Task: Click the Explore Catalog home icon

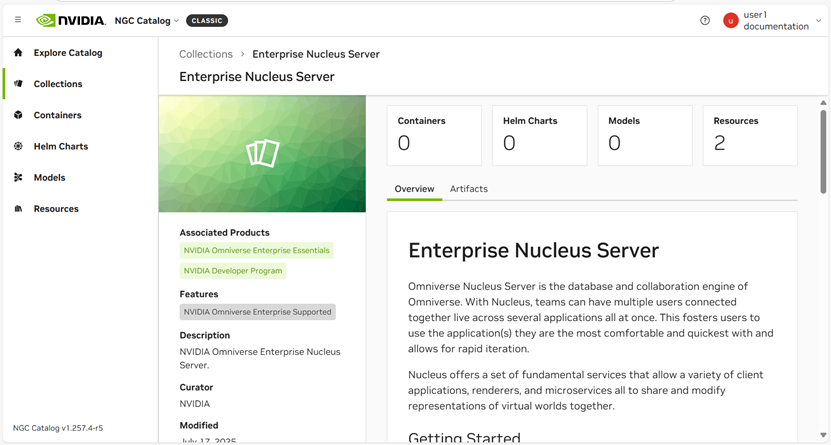Action: click(18, 53)
